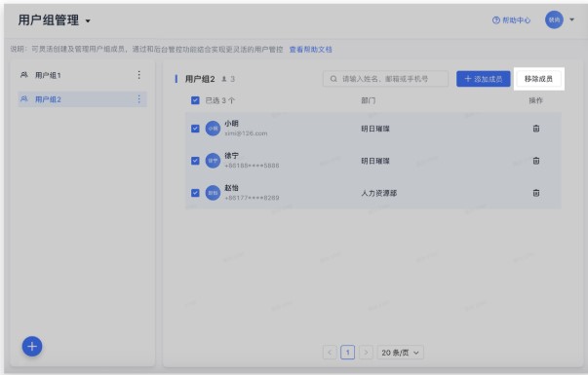Open the account dropdown arrow beside avatar
This screenshot has height=375, width=588.
[571, 19]
